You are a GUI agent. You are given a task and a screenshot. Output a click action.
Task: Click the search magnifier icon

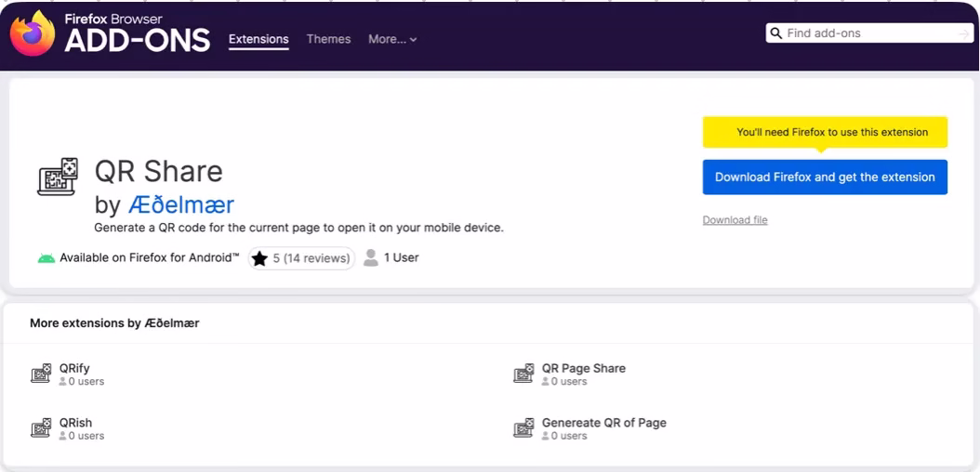pyautogui.click(x=776, y=33)
